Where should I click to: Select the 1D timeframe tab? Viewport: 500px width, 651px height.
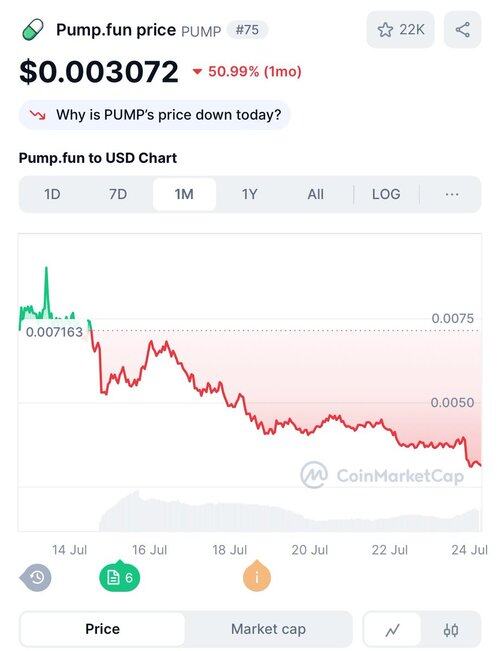(52, 194)
